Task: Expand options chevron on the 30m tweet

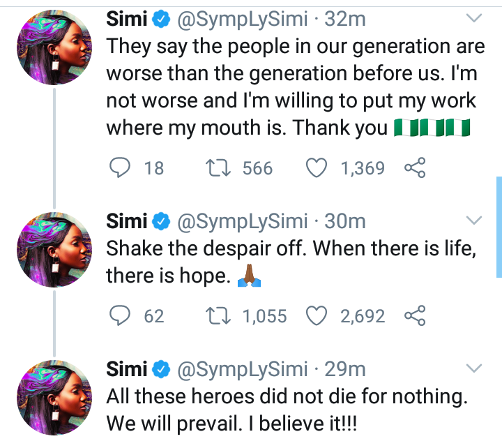Action: [x=474, y=220]
